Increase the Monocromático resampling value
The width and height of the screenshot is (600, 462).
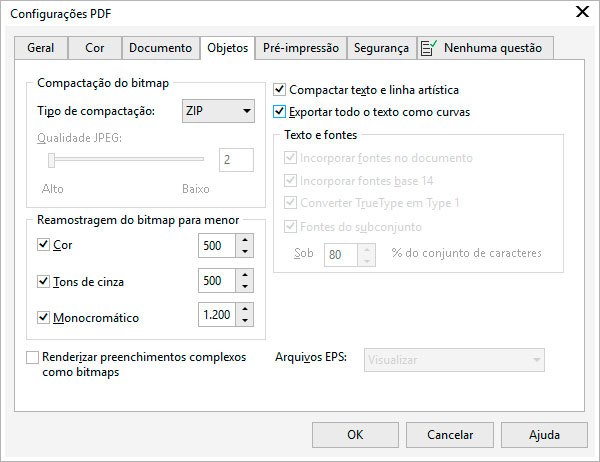click(246, 311)
